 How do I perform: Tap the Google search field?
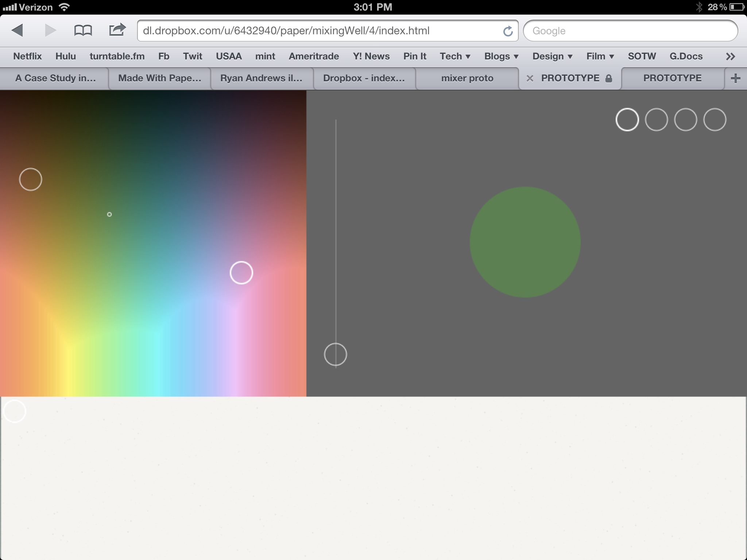coord(630,31)
